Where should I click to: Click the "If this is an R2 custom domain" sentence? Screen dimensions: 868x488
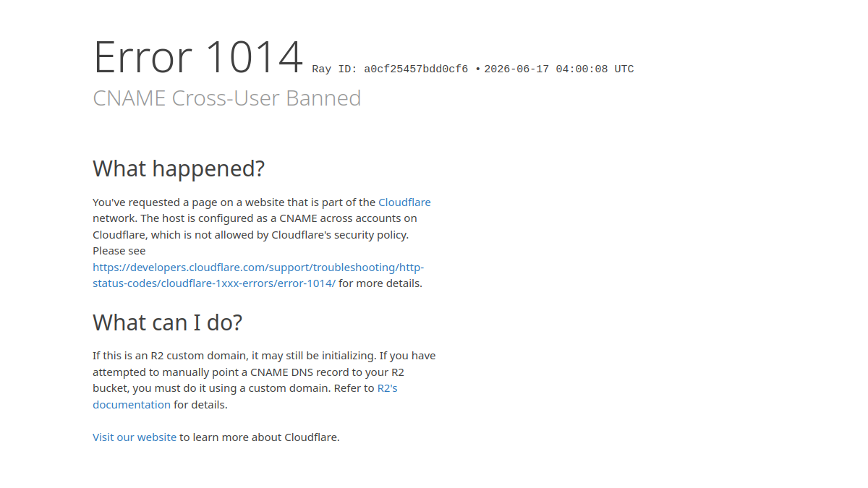[170, 356]
